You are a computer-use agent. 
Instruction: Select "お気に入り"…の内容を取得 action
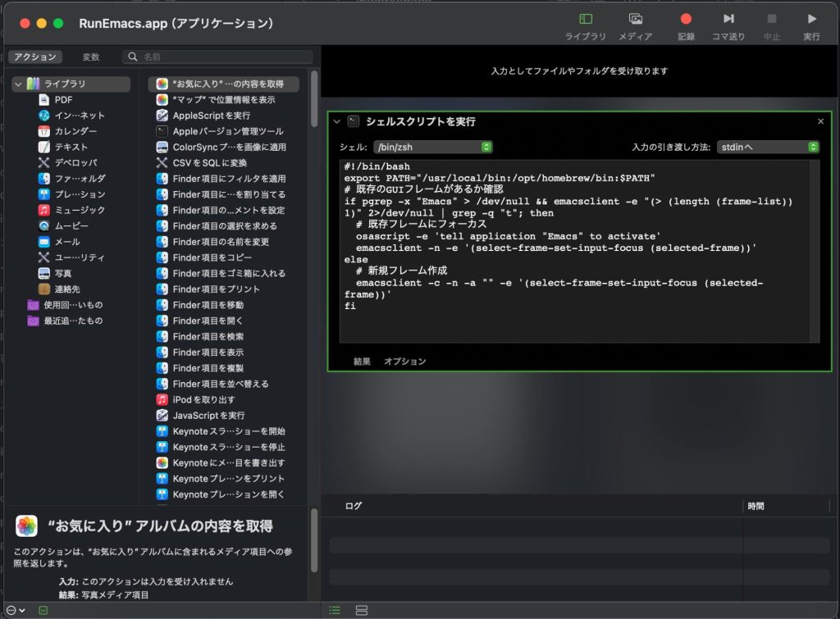[223, 84]
